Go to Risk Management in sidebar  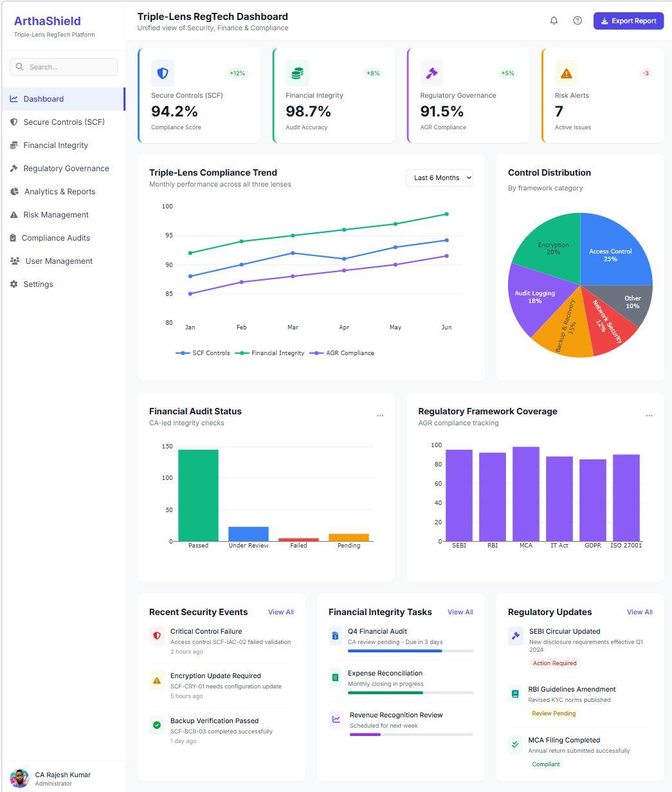(x=56, y=215)
